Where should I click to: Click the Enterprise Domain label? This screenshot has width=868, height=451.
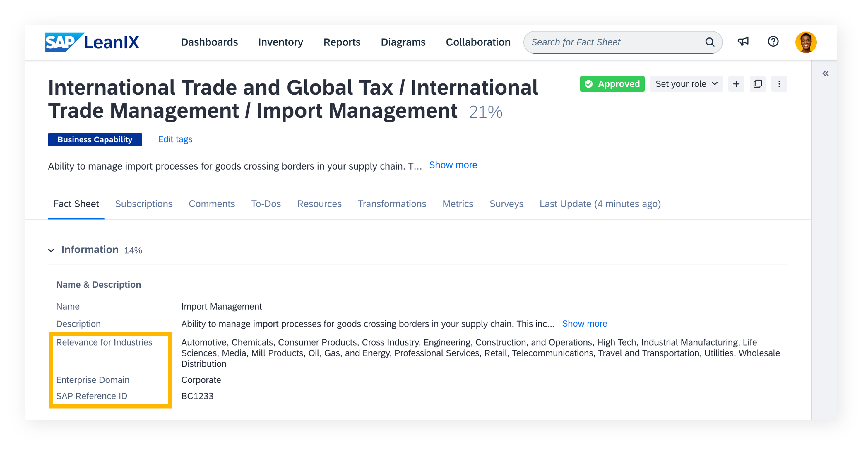[93, 380]
